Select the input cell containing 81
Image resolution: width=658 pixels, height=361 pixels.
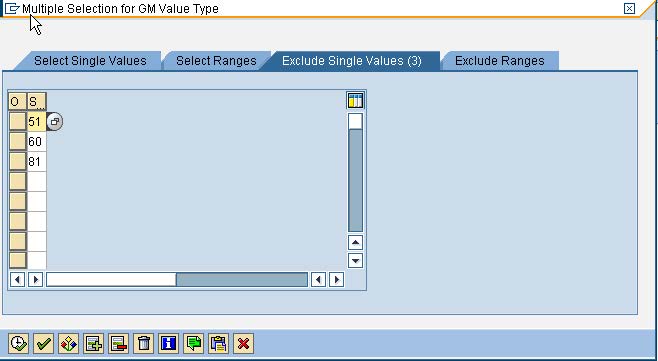[37, 162]
